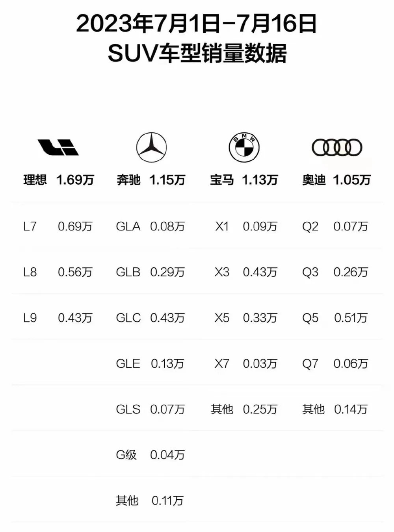The width and height of the screenshot is (394, 532).
Task: Select the 宝马 1.13万 brand total
Action: [244, 180]
